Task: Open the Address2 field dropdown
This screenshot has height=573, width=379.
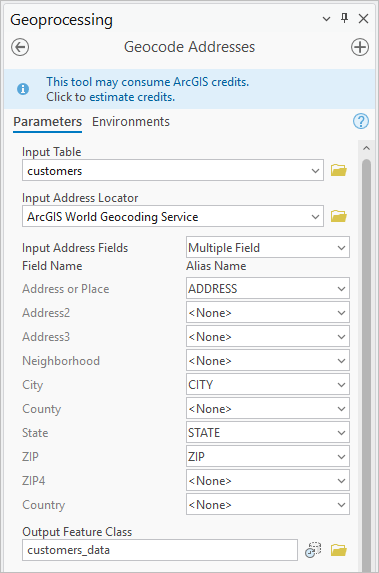Action: tap(268, 313)
